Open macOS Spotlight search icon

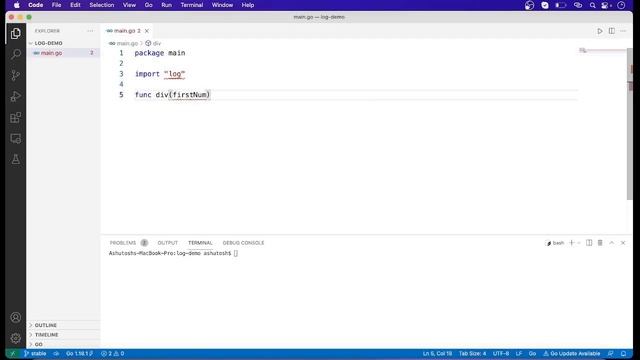[x=592, y=5]
